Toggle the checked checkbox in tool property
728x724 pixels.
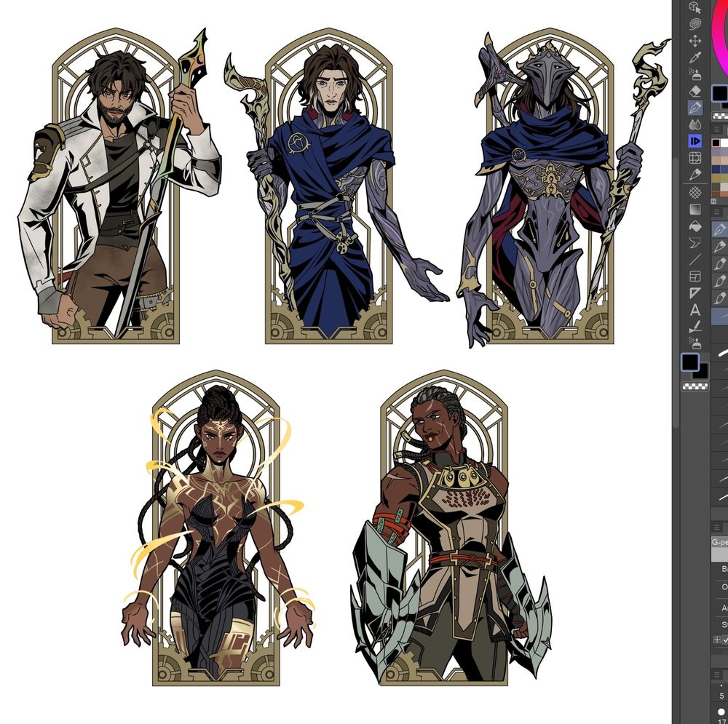click(725, 640)
